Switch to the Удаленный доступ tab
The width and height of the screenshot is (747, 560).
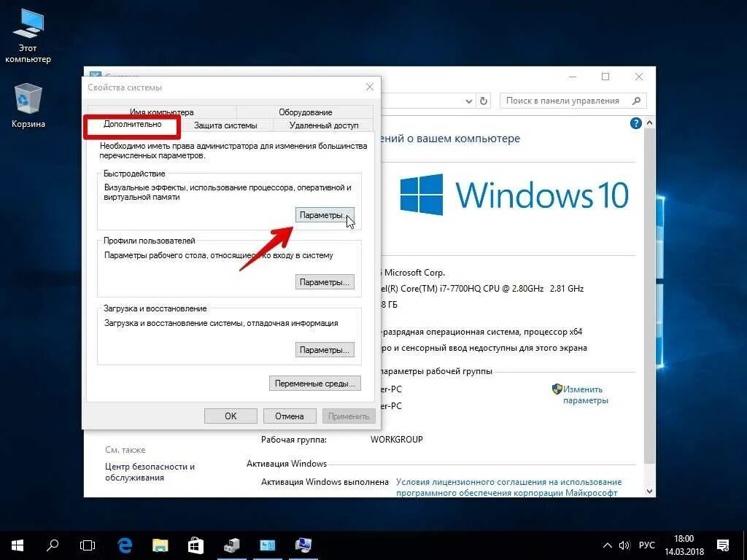point(323,125)
